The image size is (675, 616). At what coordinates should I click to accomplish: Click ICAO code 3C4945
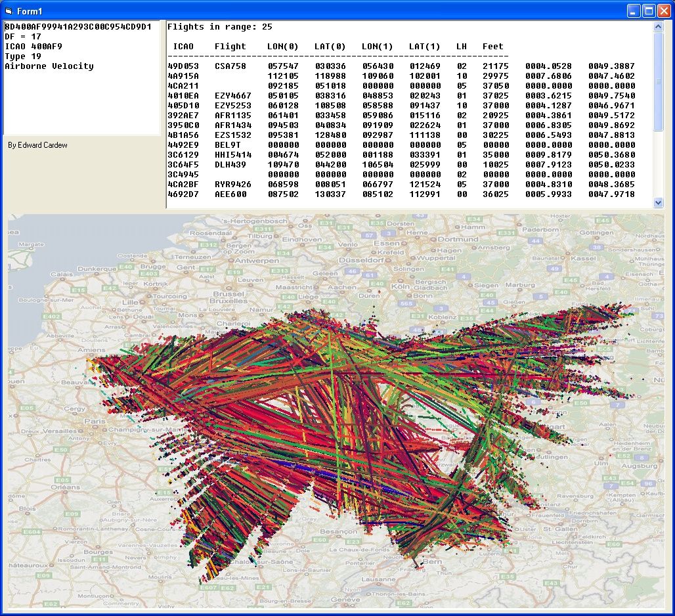point(183,175)
